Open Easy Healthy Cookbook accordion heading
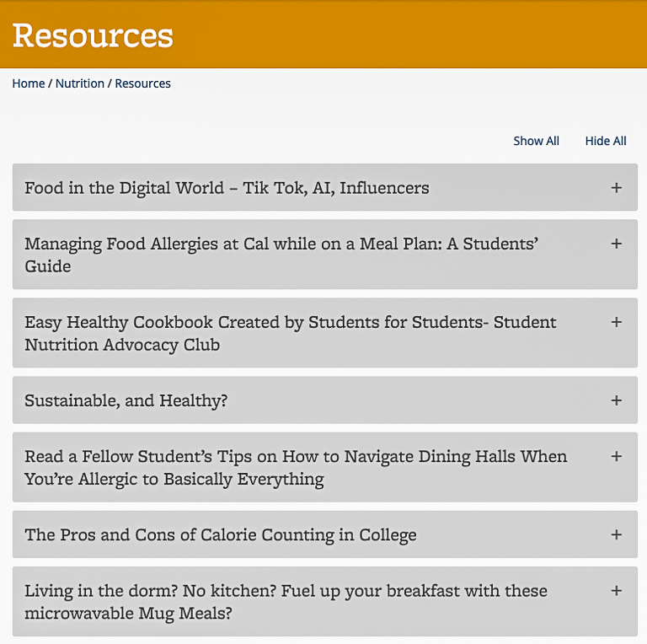The height and width of the screenshot is (644, 647). [290, 333]
